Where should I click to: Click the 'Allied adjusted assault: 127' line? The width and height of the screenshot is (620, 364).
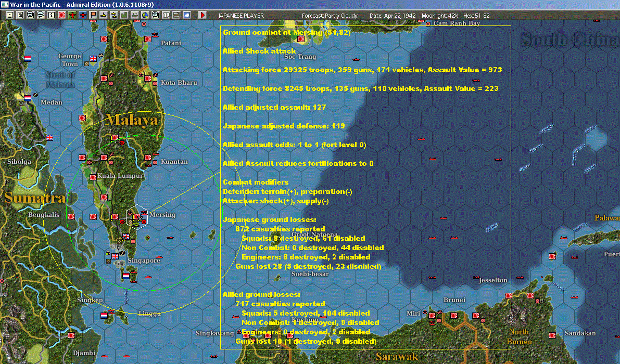(x=274, y=107)
